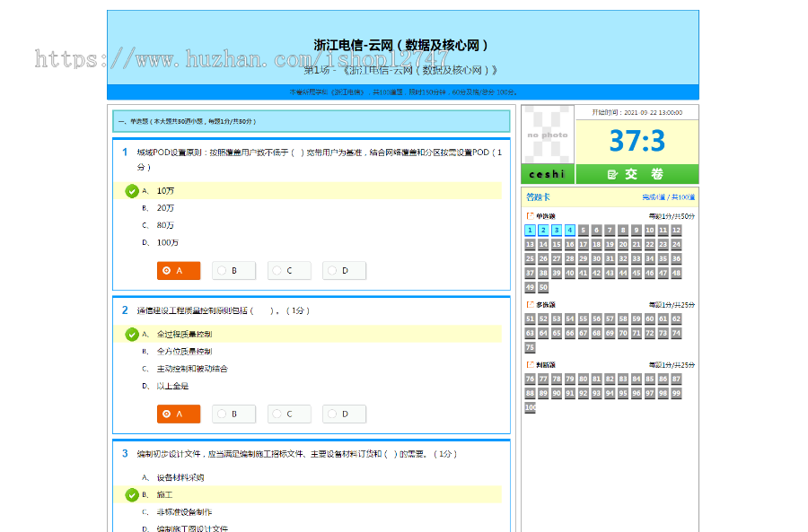Jump to question 63 in answer card
The image size is (808, 532).
coord(530,333)
